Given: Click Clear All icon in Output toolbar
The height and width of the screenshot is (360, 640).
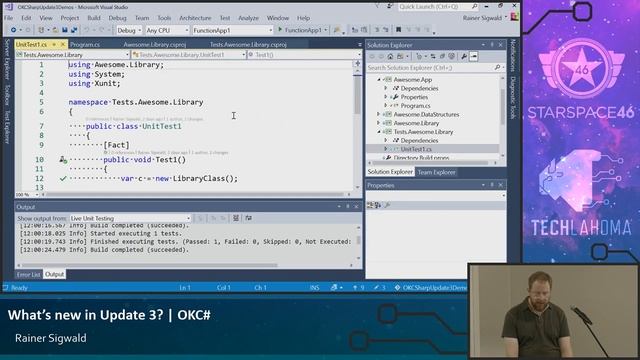Looking at the screenshot, I should pyautogui.click(x=236, y=218).
